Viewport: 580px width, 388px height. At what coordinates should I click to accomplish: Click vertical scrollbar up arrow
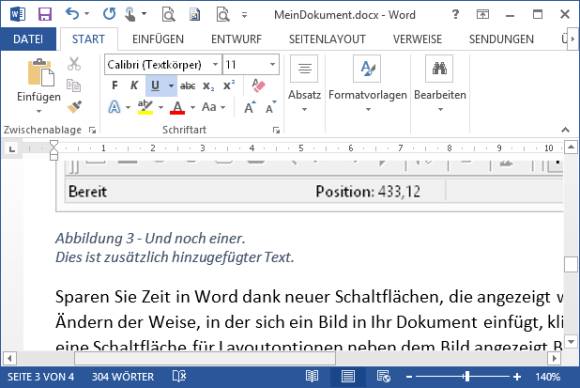571,147
